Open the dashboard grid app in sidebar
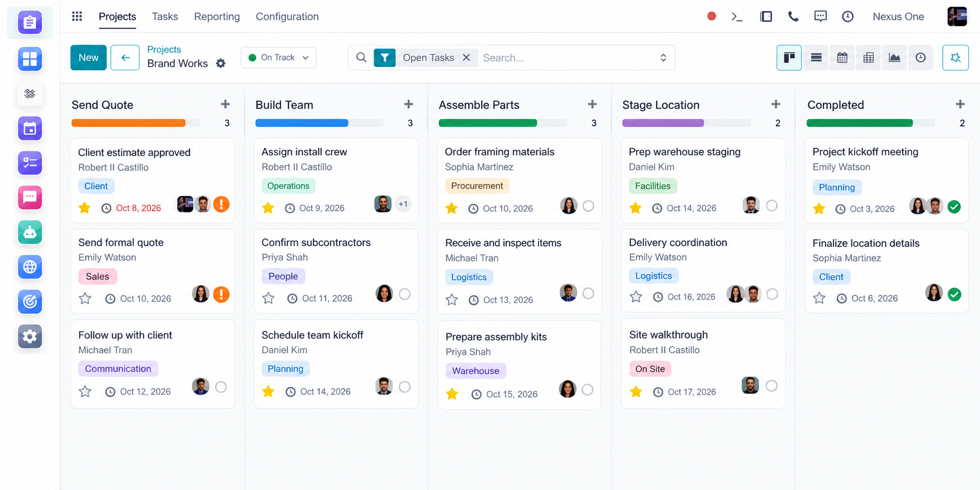The image size is (980, 490). [x=30, y=59]
